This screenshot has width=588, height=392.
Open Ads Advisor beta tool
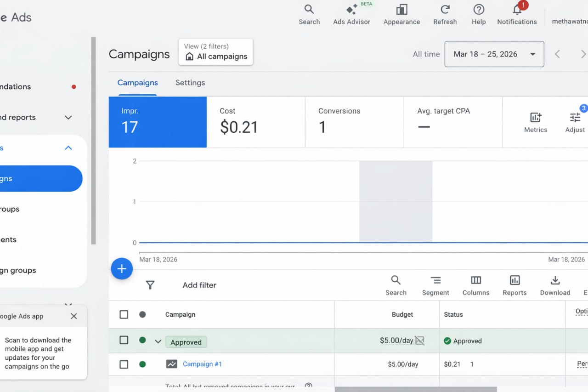[x=351, y=14]
